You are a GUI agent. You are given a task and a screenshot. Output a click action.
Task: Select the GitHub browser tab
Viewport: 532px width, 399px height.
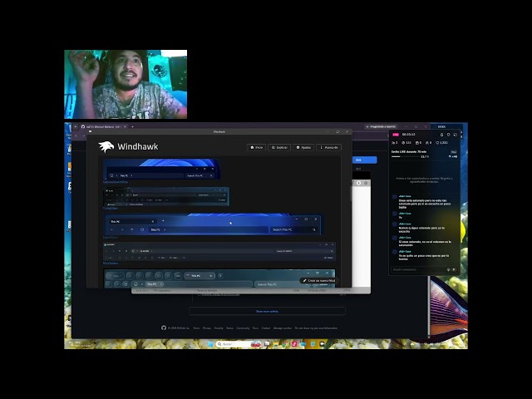coord(103,126)
